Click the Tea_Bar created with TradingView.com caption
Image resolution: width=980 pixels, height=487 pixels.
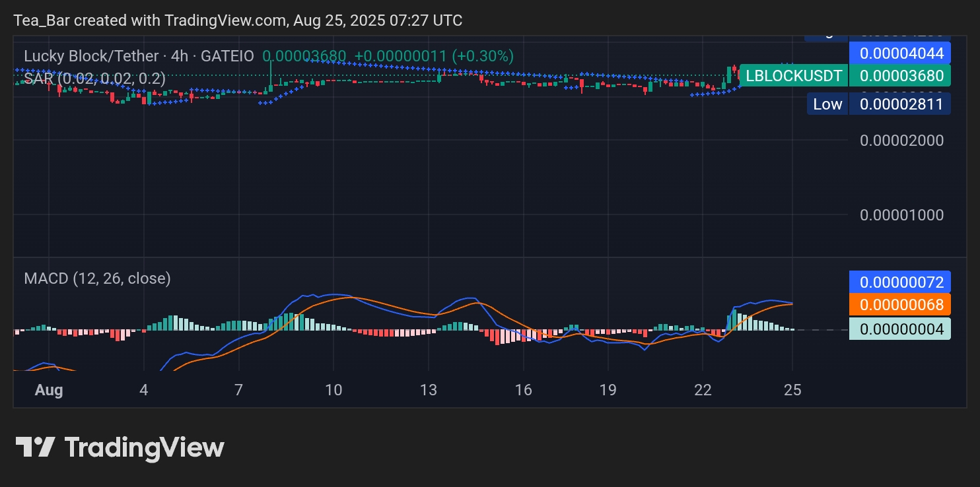click(x=238, y=20)
